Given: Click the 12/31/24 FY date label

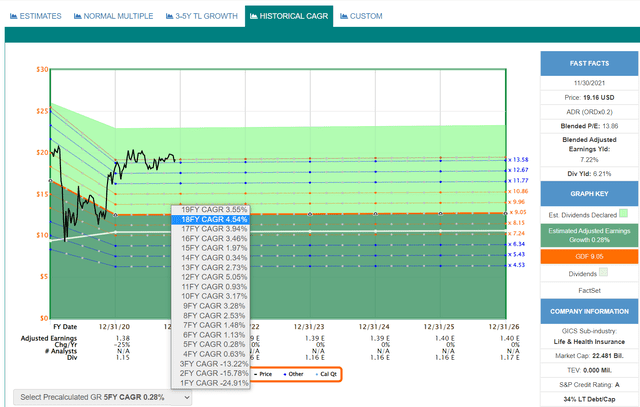Looking at the screenshot, I should [374, 327].
